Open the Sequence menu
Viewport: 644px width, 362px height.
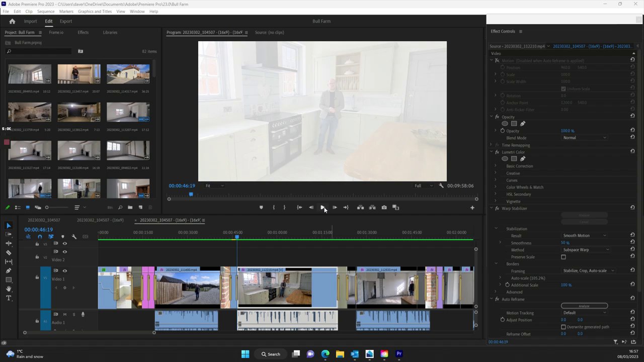pyautogui.click(x=46, y=11)
